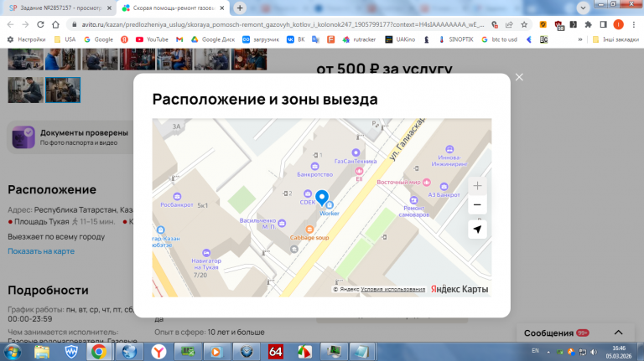The height and width of the screenshot is (361, 644).
Task: Click the Яндекс Карты logo
Action: click(x=460, y=289)
